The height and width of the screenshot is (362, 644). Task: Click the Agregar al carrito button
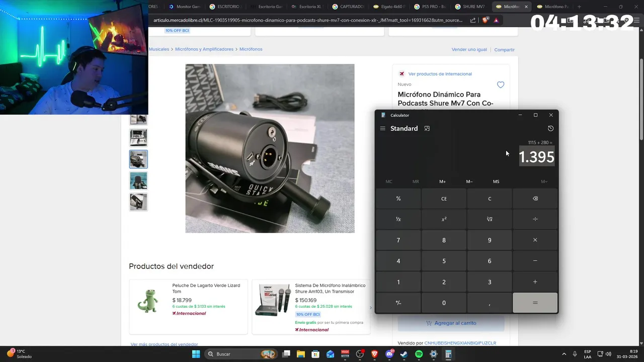coord(451,323)
